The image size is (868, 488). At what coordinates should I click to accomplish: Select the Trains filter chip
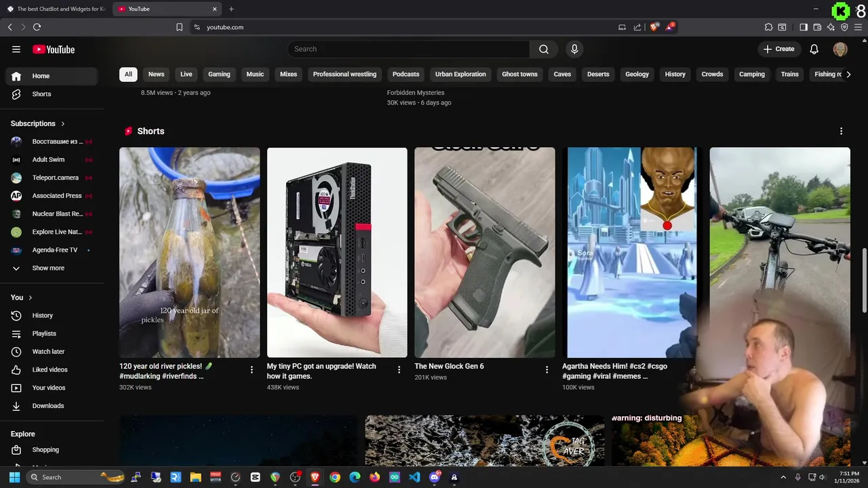(789, 74)
